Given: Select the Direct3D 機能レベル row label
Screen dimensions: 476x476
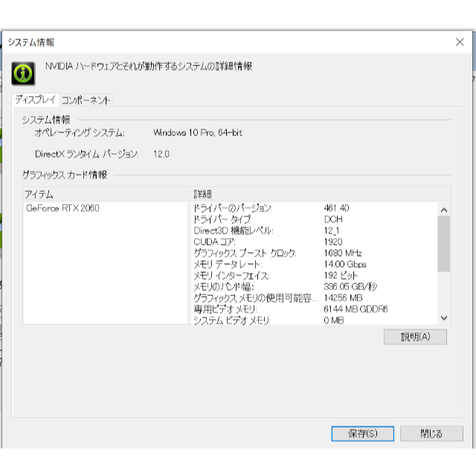Looking at the screenshot, I should click(x=234, y=231).
